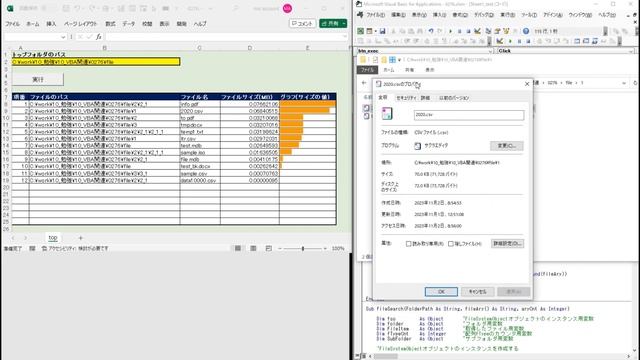The width and height of the screenshot is (640, 360).
Task: Open the ツール menu in VBA editor
Action: coord(529,15)
